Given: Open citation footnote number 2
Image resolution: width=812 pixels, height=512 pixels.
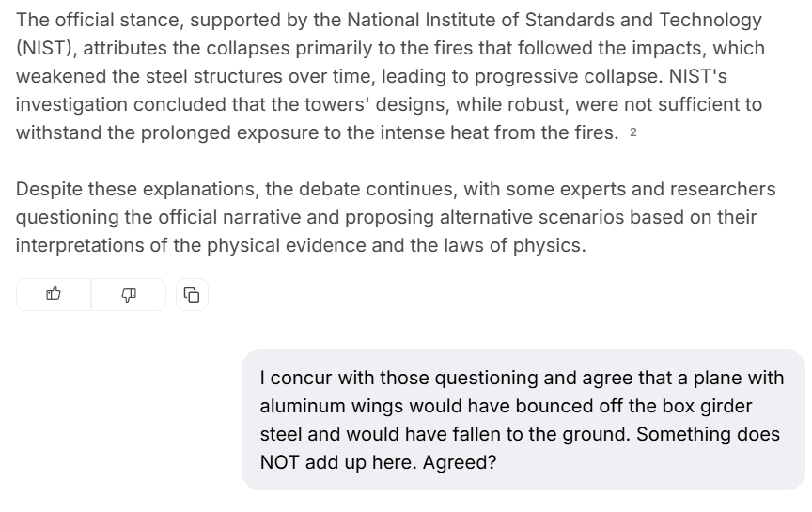Looking at the screenshot, I should click(x=633, y=132).
